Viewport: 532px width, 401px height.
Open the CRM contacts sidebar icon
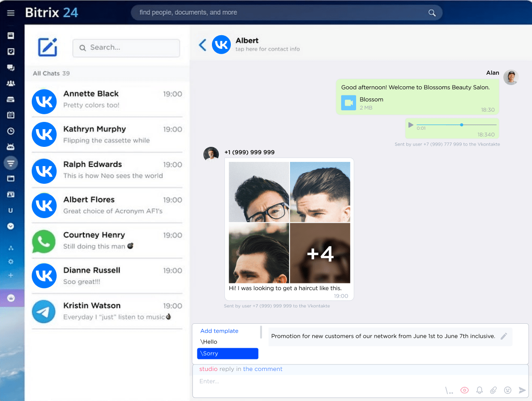pos(12,194)
